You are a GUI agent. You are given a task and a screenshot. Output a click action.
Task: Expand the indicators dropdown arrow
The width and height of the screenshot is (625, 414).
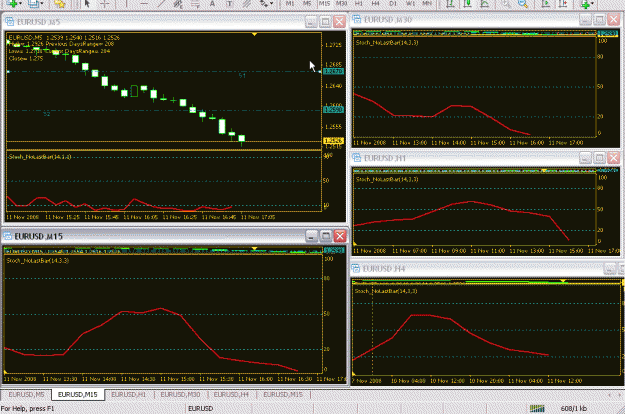[592, 4]
